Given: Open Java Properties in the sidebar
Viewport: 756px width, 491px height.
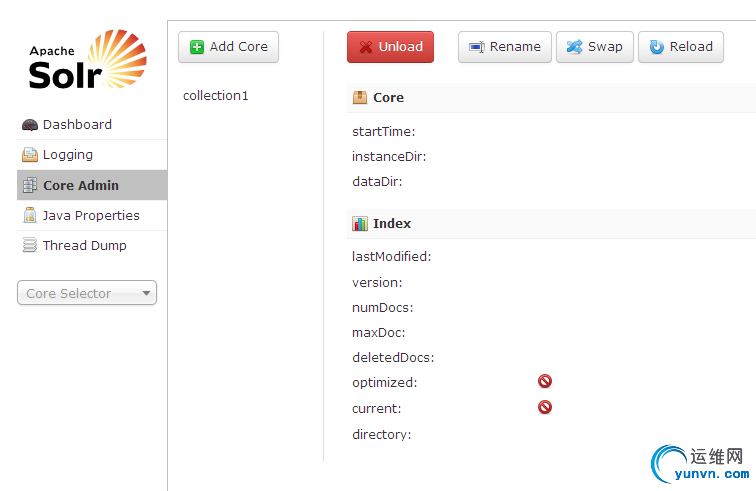Looking at the screenshot, I should tap(92, 215).
